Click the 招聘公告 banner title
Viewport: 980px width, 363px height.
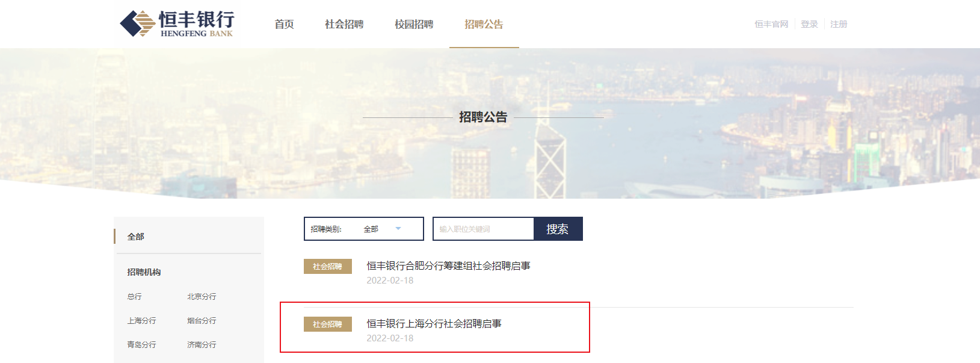pyautogui.click(x=483, y=117)
